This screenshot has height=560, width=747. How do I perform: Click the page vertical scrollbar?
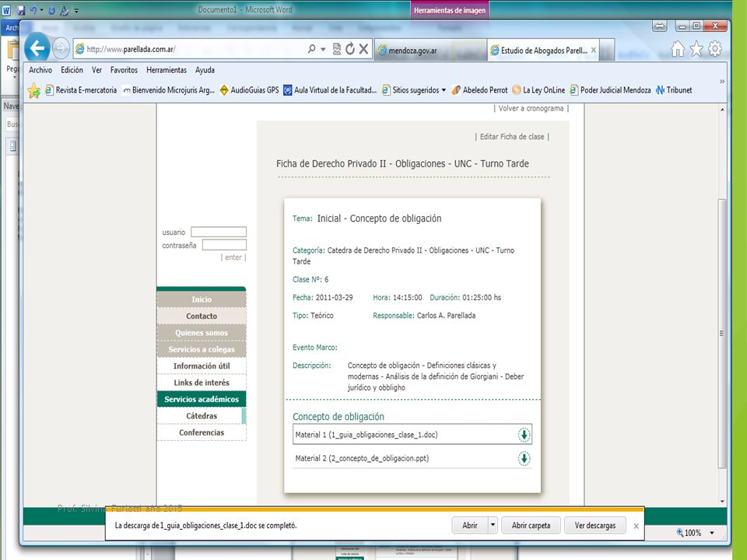coord(722,334)
